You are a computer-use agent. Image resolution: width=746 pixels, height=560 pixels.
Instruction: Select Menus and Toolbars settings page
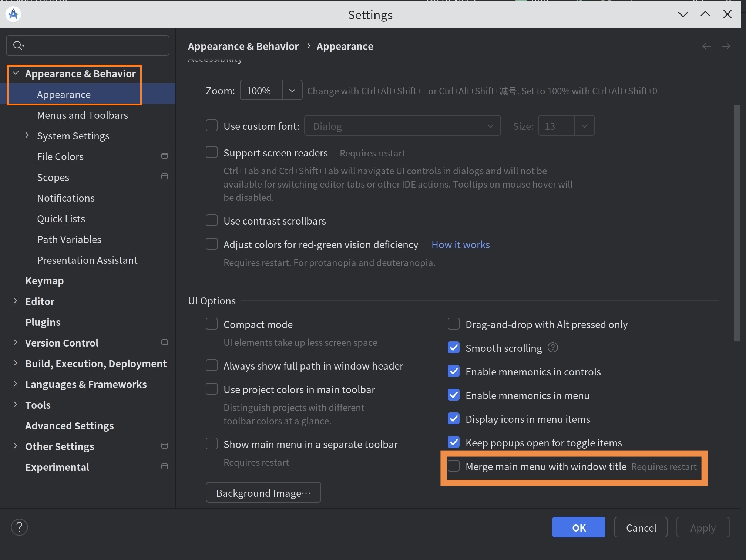(x=82, y=115)
